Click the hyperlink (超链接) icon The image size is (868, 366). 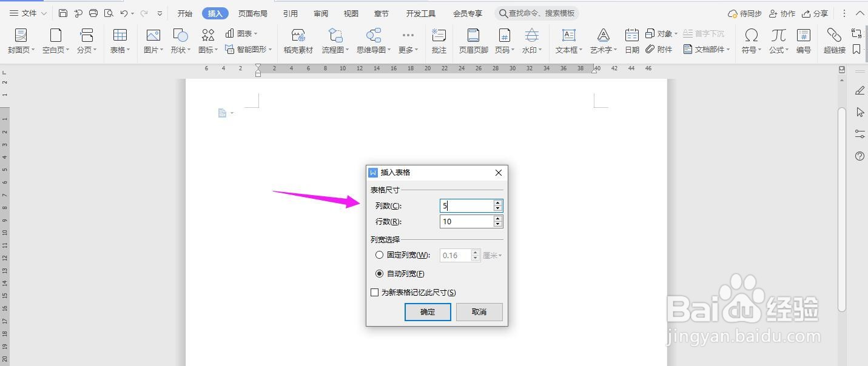[834, 35]
